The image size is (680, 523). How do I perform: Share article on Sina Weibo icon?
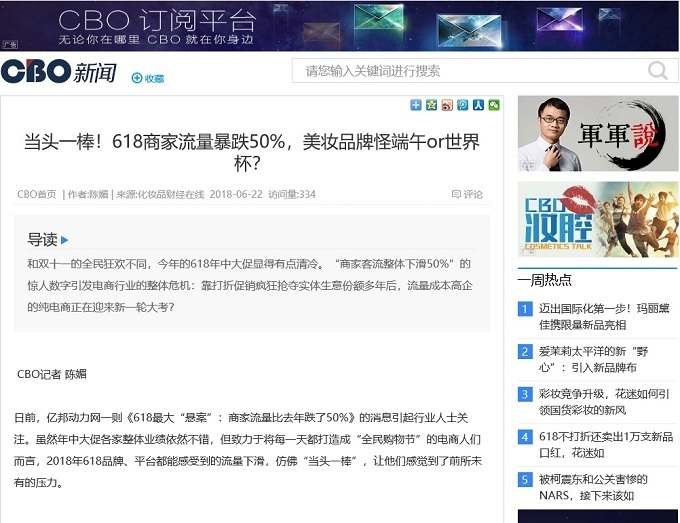(447, 105)
